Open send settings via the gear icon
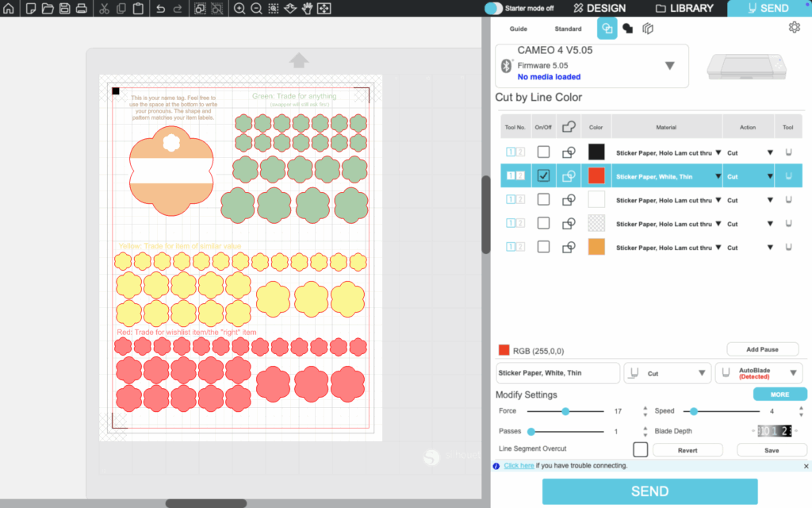 794,28
